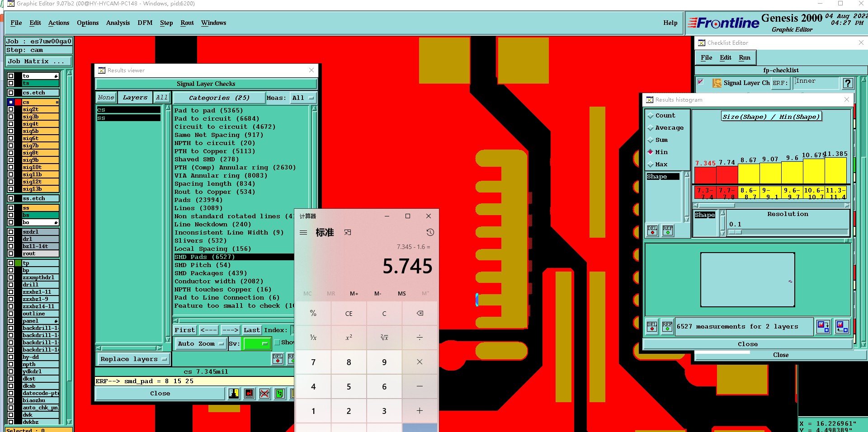Click the Signal Layer Checks icon in checklist
The height and width of the screenshot is (432, 868).
(x=717, y=83)
